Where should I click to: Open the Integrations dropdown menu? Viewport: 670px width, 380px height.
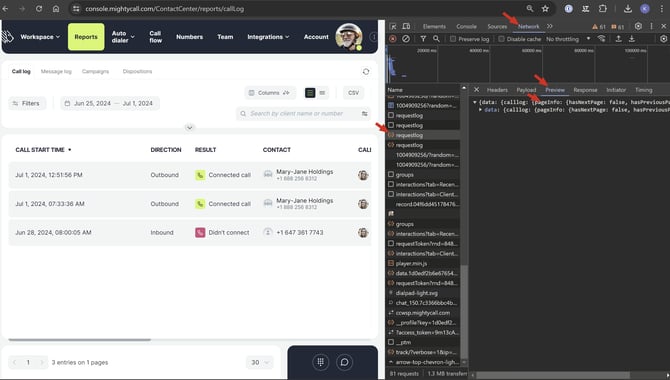coord(268,37)
